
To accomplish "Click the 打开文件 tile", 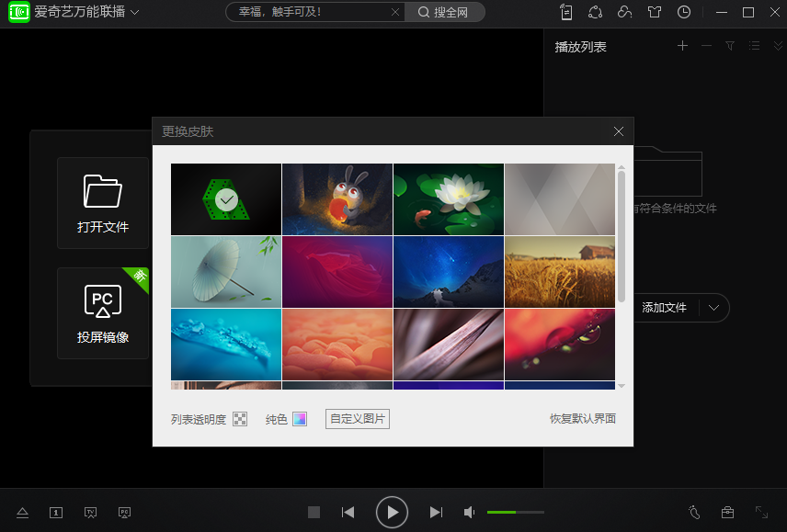I will point(103,203).
